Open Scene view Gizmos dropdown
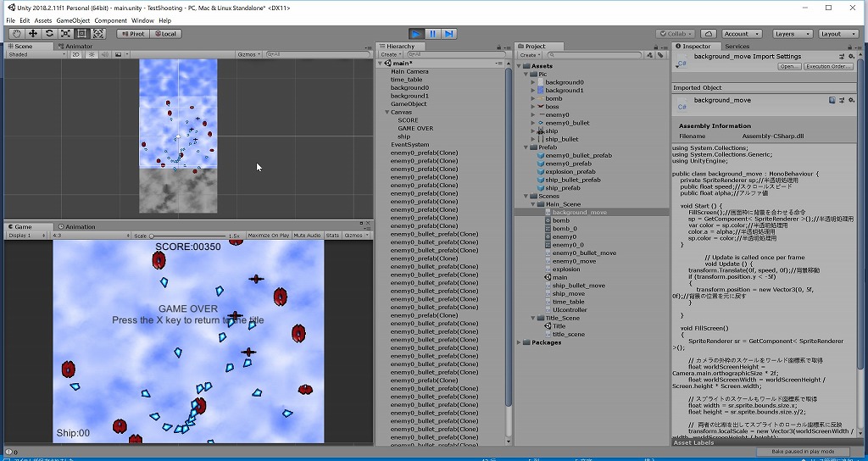This screenshot has height=461, width=868. [x=248, y=54]
